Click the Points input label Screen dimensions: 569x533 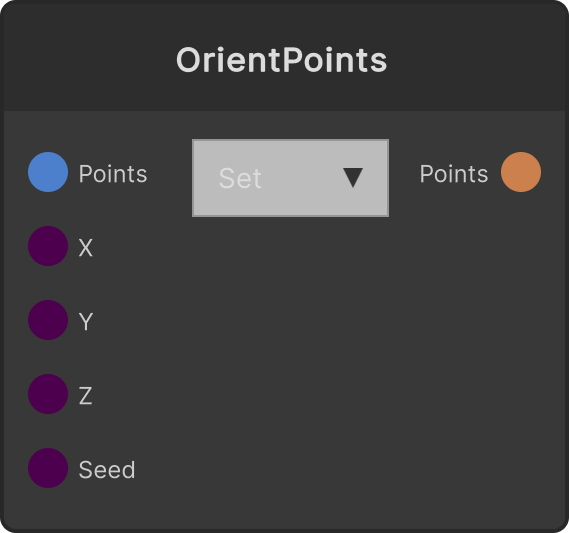(113, 174)
